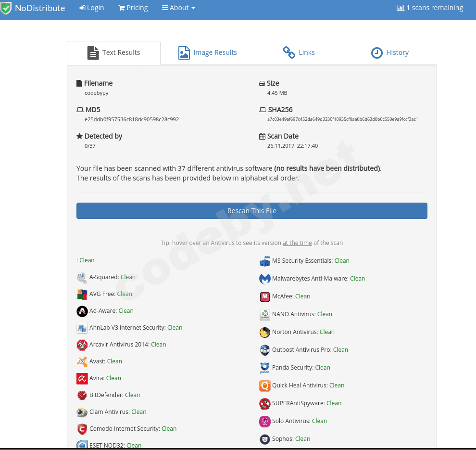Click the MD5 hash value text
This screenshot has width=476, height=450.
pyautogui.click(x=132, y=119)
